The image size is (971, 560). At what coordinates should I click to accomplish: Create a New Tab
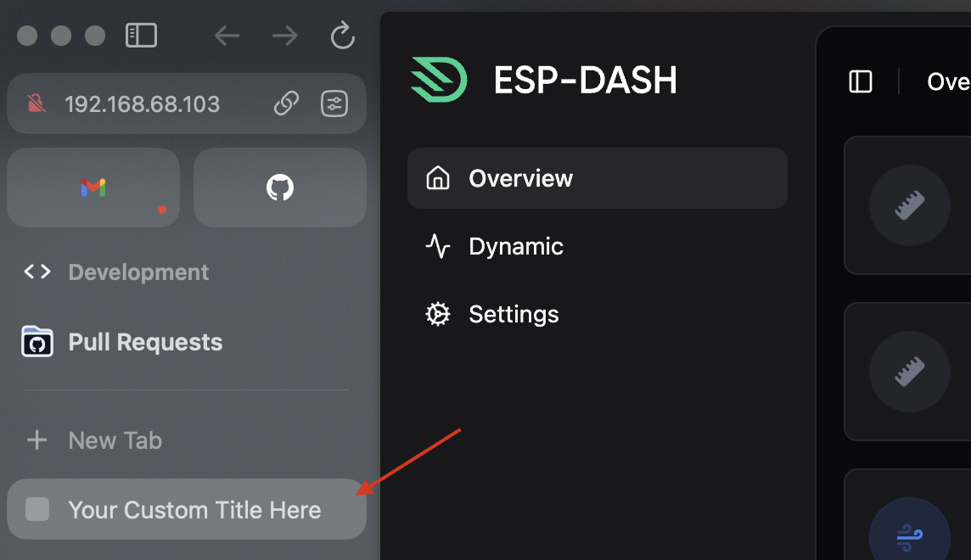[x=94, y=440]
